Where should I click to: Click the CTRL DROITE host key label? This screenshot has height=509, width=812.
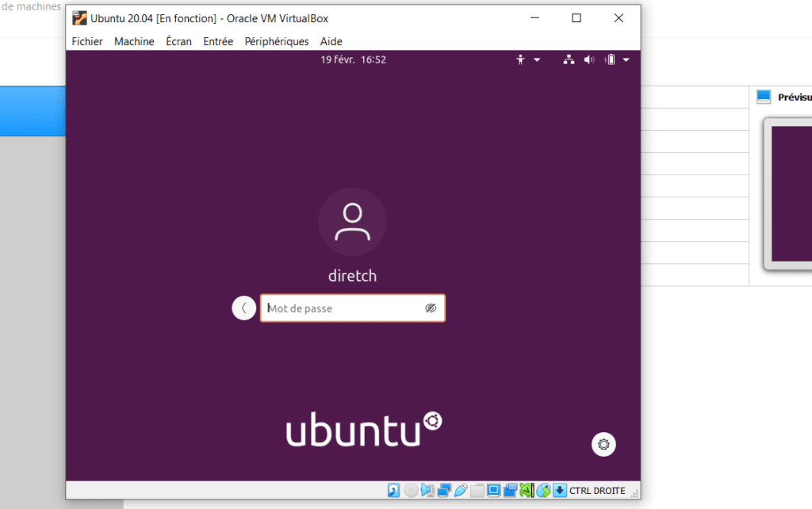click(x=597, y=490)
